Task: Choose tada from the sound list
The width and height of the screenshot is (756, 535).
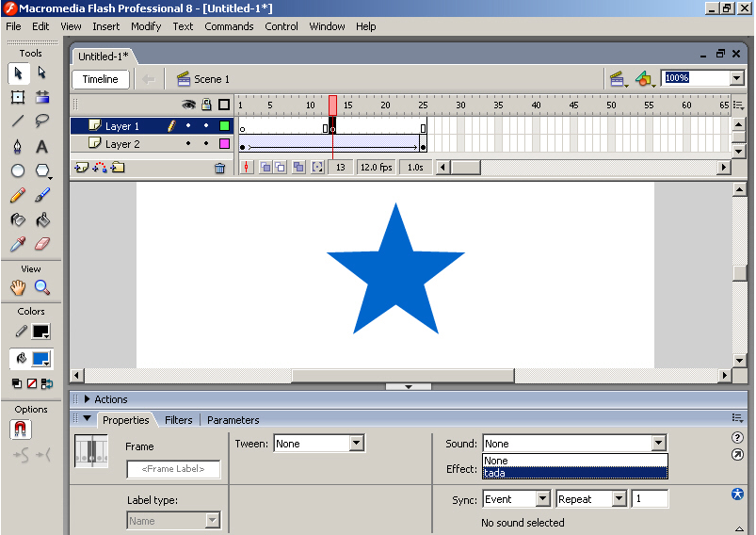Action: [x=575, y=473]
